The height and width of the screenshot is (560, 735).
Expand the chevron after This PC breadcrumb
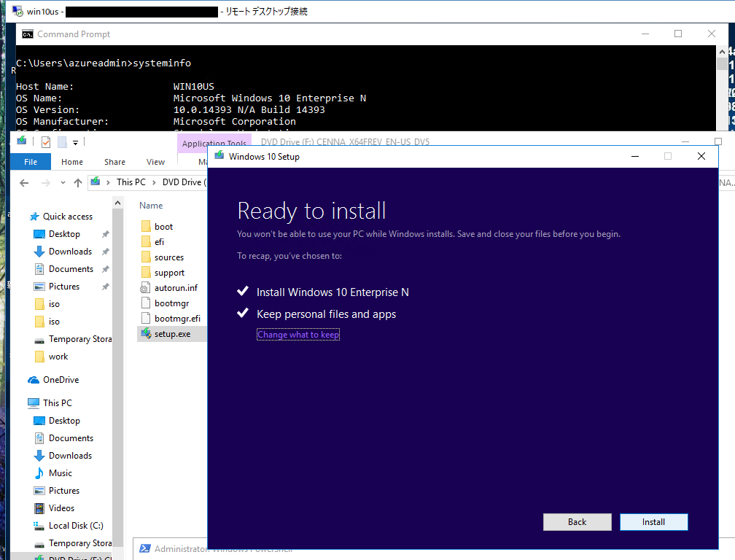click(x=154, y=182)
